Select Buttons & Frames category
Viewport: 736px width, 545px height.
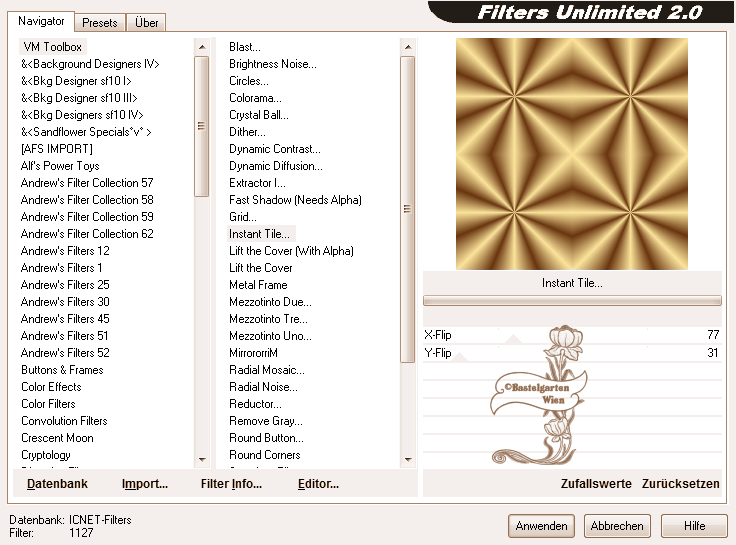tap(62, 370)
